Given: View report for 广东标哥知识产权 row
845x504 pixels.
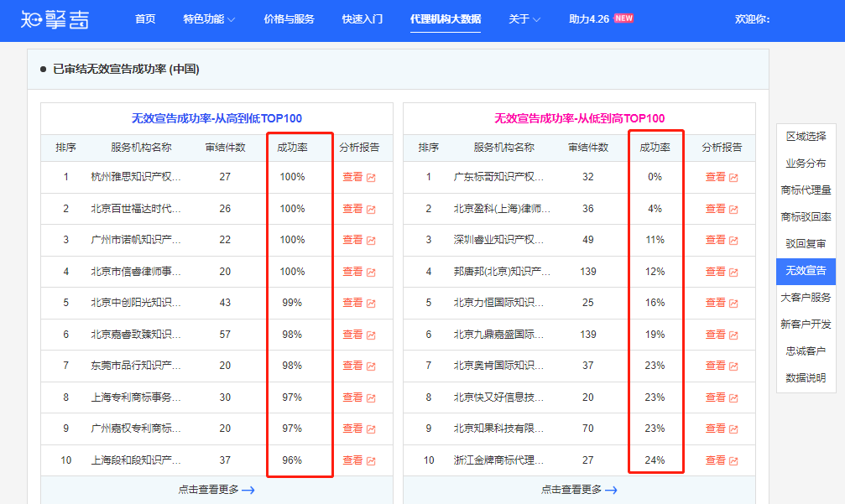Looking at the screenshot, I should click(x=722, y=177).
